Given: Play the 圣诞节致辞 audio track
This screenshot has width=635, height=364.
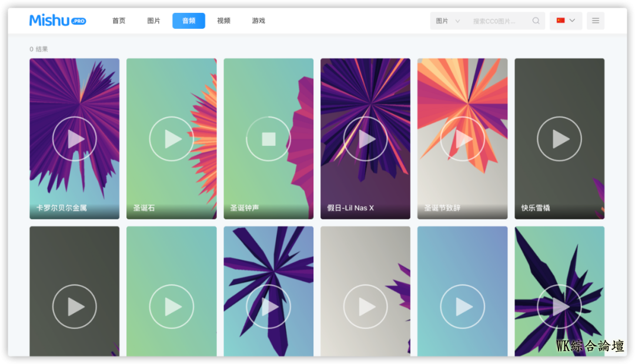Looking at the screenshot, I should 463,139.
